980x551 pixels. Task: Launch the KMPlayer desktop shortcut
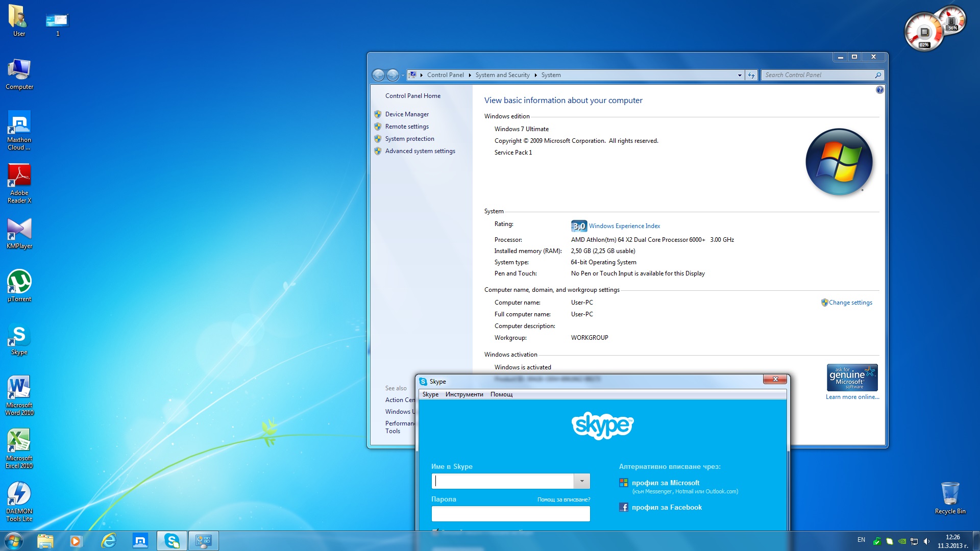tap(19, 233)
